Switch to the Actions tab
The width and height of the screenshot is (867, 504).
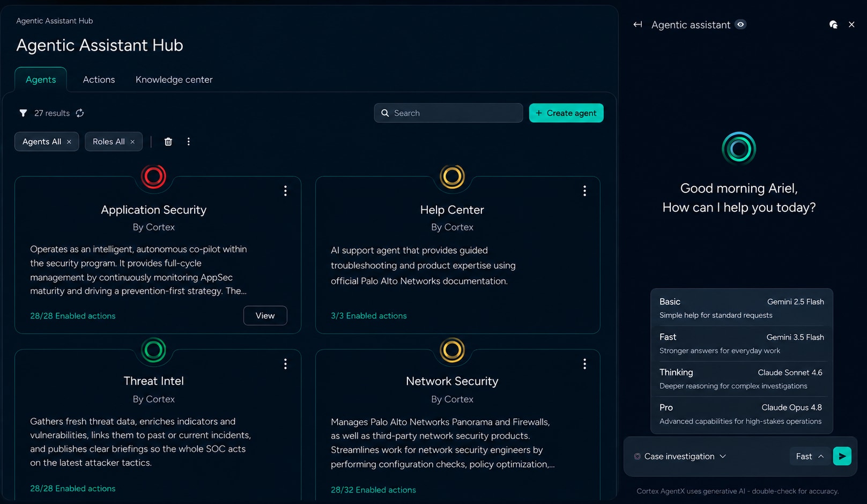(x=99, y=79)
